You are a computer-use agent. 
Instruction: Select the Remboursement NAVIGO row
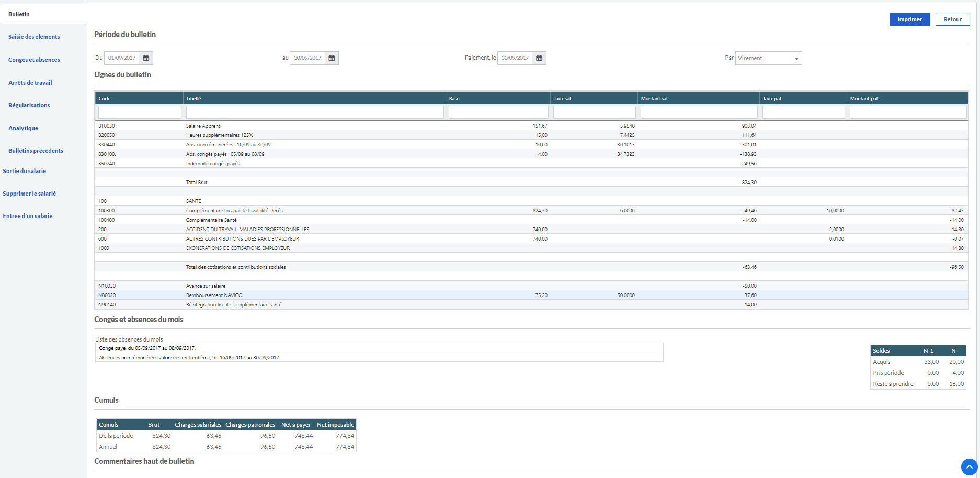(532, 295)
